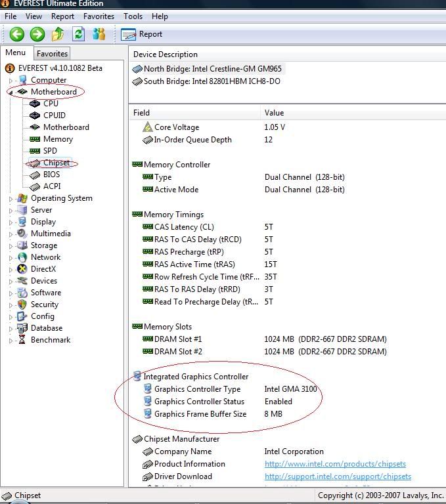Expand the Storage tree node
446x504 pixels.
[11, 246]
